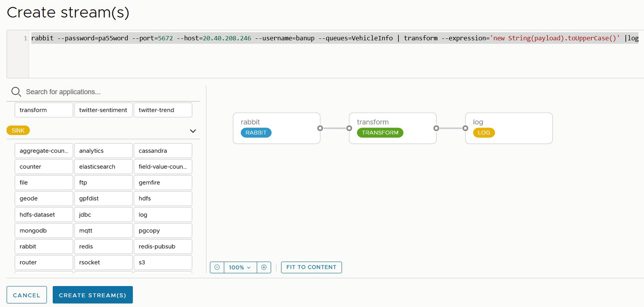Viewport: 644px width, 307px height.
Task: Click the zoom out minus icon
Action: [217, 267]
